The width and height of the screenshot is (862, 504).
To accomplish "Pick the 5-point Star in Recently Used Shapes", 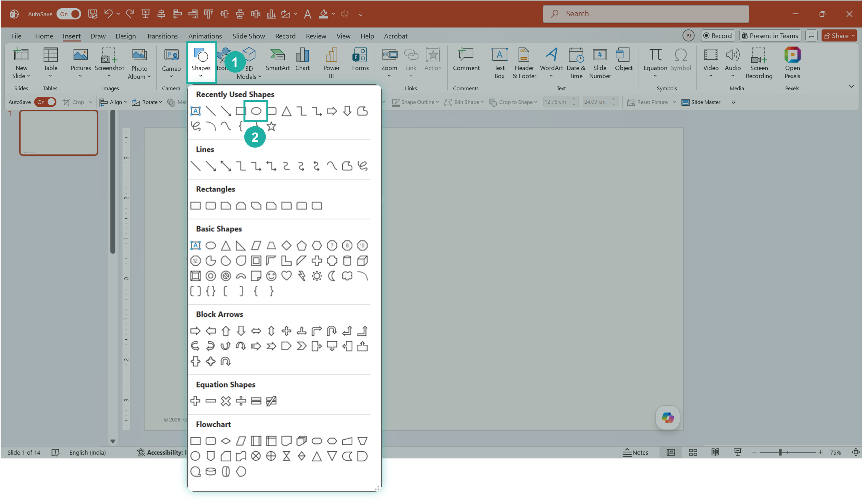I will pyautogui.click(x=271, y=126).
